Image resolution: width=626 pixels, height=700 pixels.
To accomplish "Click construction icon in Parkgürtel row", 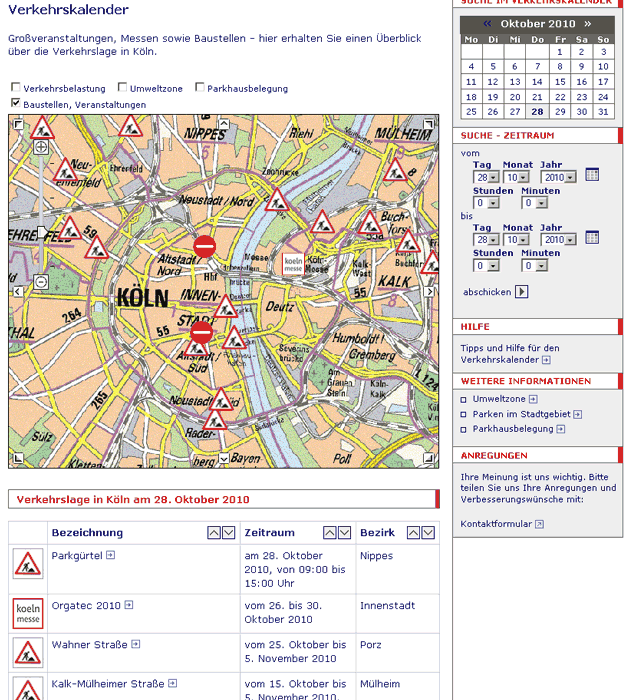I will click(28, 563).
